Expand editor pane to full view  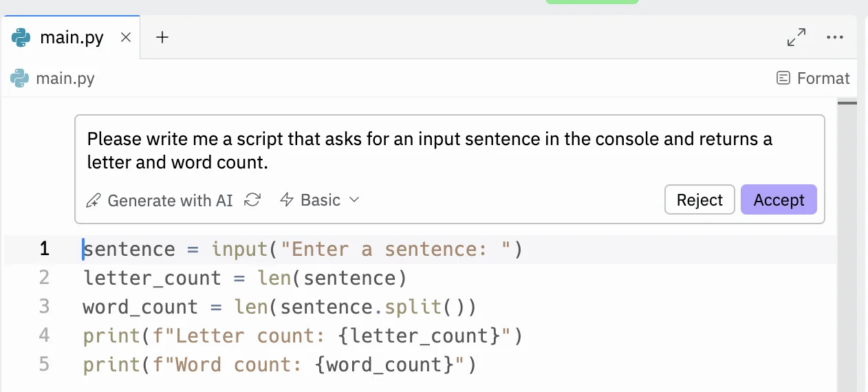pyautogui.click(x=796, y=37)
